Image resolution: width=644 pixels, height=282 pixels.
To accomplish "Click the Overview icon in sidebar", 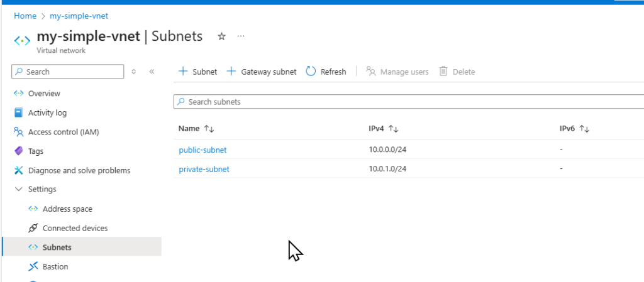I will 19,94.
